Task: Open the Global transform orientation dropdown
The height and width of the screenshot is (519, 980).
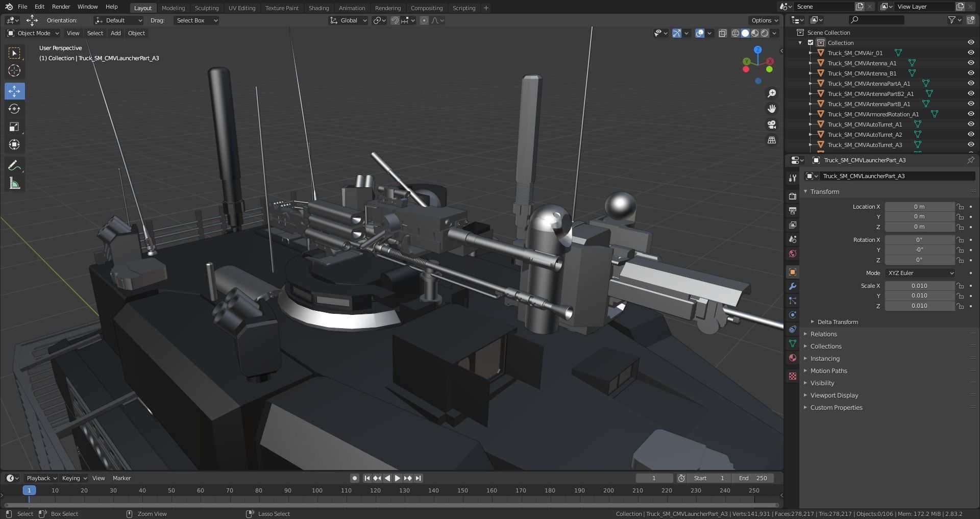Action: (x=349, y=20)
